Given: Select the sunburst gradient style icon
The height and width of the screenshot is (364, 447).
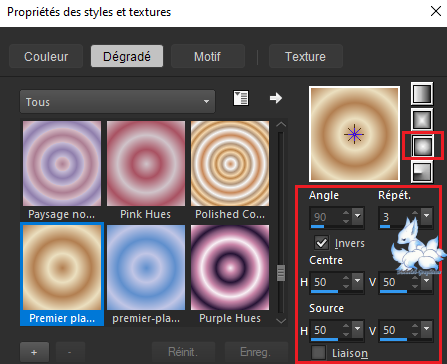Looking at the screenshot, I should [x=422, y=146].
